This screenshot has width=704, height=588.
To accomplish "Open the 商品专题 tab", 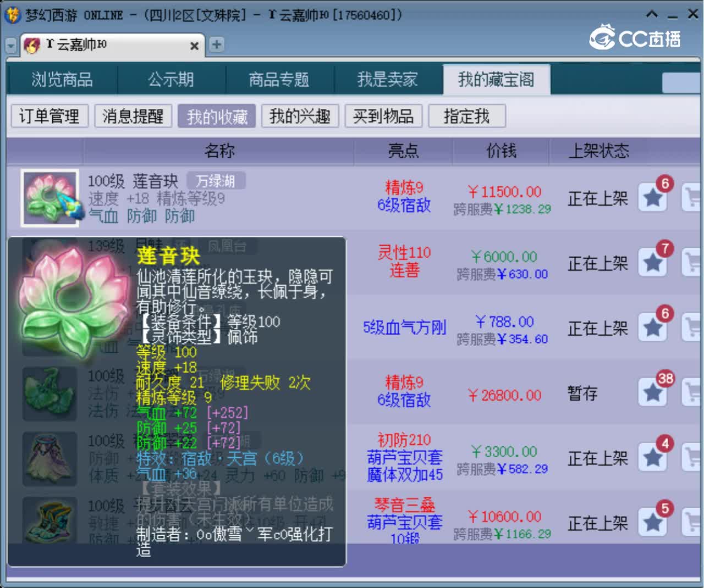I will pos(279,80).
